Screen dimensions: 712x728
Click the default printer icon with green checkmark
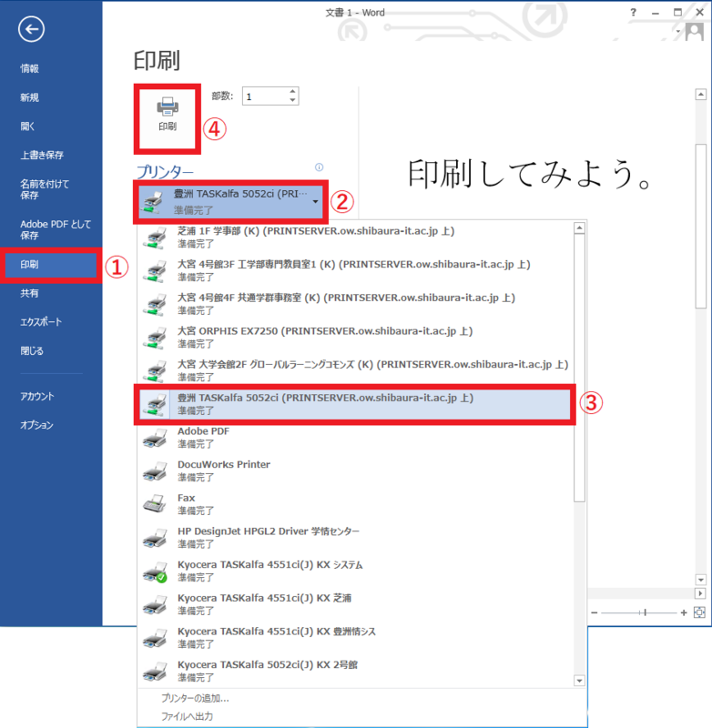pos(155,571)
